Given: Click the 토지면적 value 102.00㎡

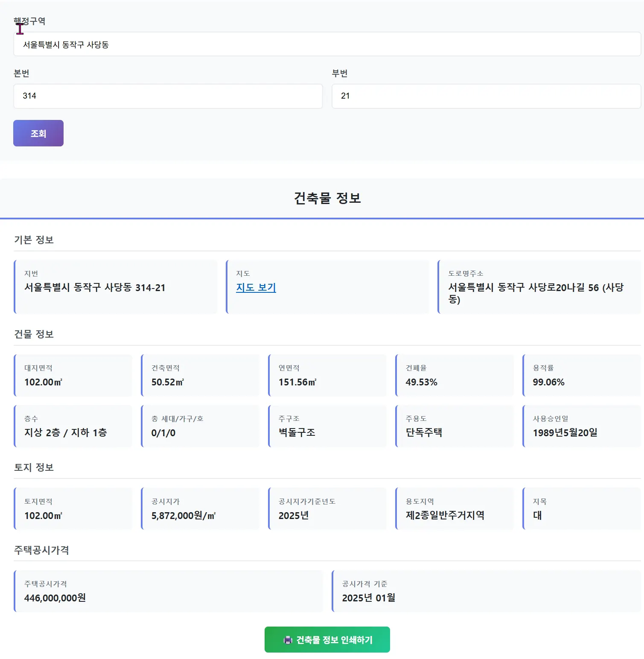Looking at the screenshot, I should (x=43, y=516).
